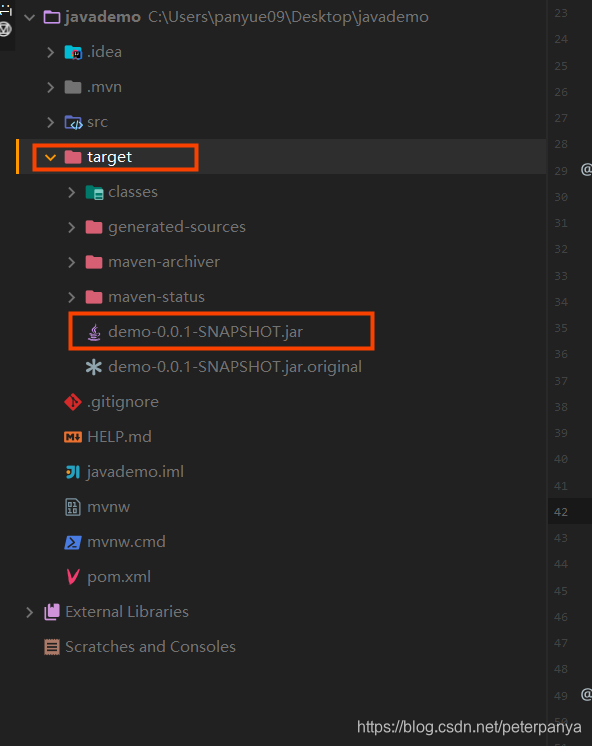Click the maven-archiver folder icon
The height and width of the screenshot is (746, 592).
tap(94, 262)
